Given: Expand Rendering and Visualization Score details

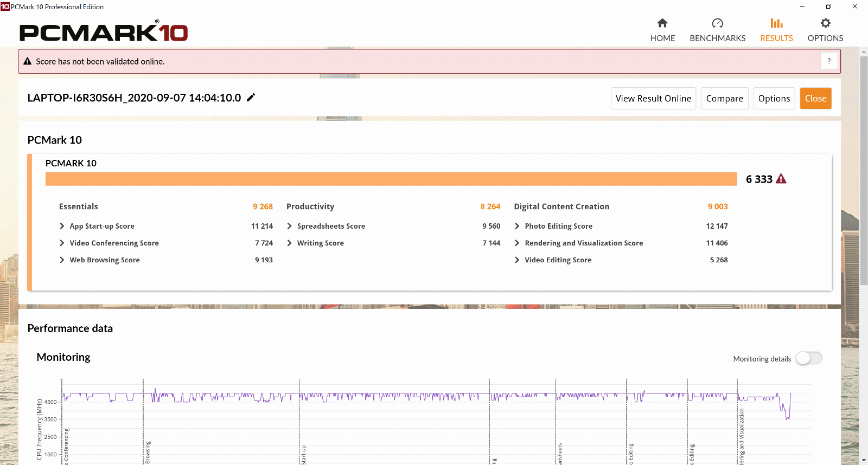Looking at the screenshot, I should 517,243.
